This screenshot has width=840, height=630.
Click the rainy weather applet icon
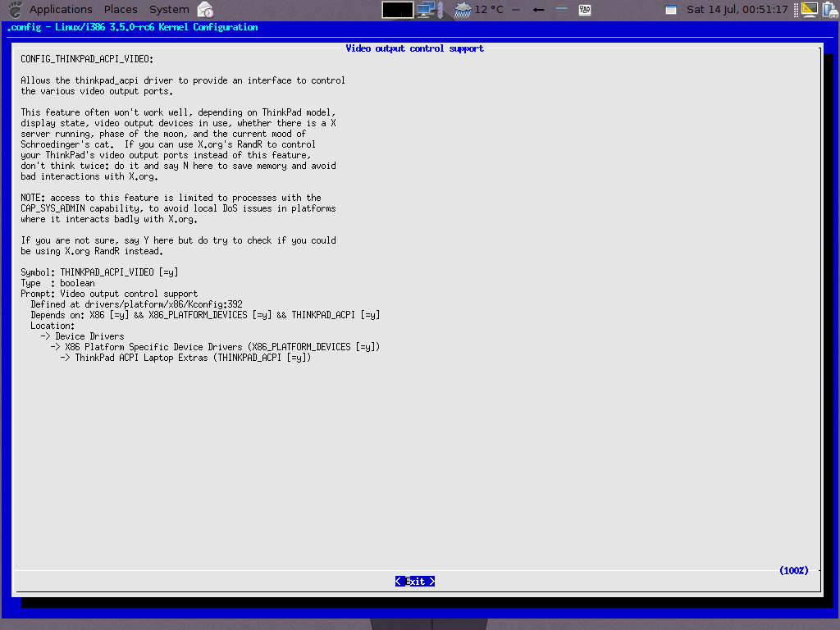tap(463, 10)
